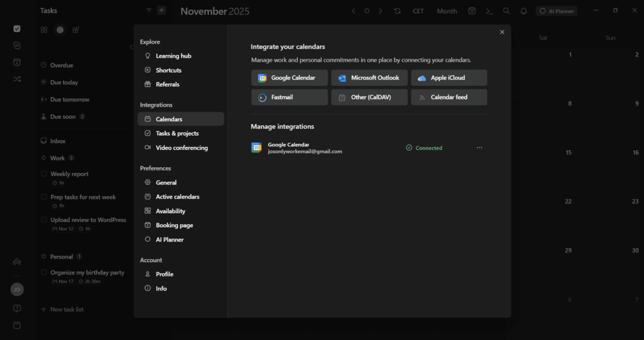
Task: Toggle the AI Planner button in top bar
Action: coord(556,11)
